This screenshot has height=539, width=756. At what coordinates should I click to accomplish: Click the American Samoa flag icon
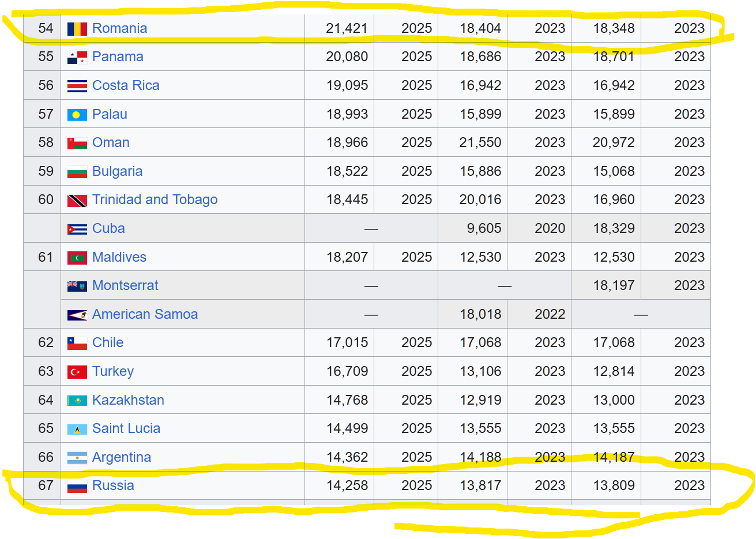[x=77, y=315]
